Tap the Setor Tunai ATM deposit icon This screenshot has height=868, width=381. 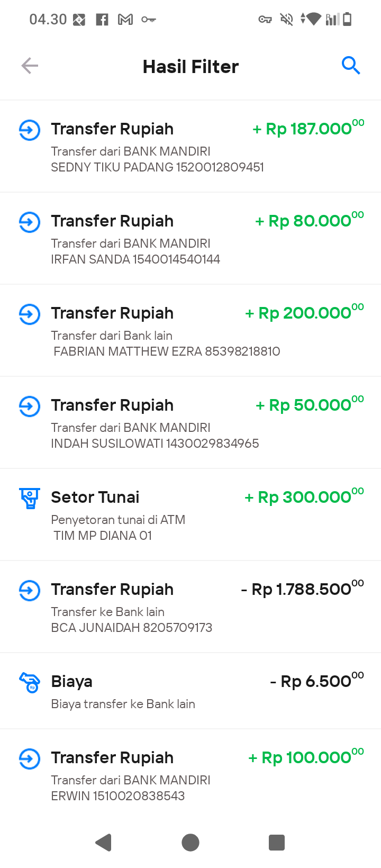coord(30,498)
